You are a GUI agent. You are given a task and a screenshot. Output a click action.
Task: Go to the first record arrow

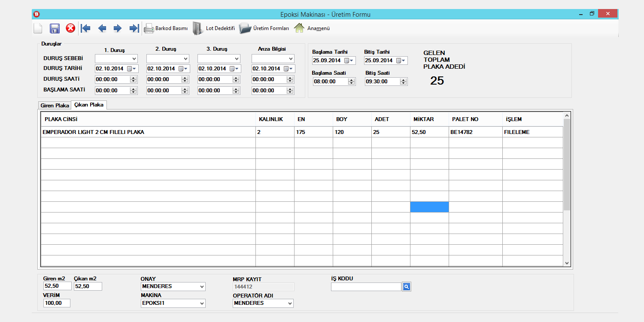click(x=86, y=28)
